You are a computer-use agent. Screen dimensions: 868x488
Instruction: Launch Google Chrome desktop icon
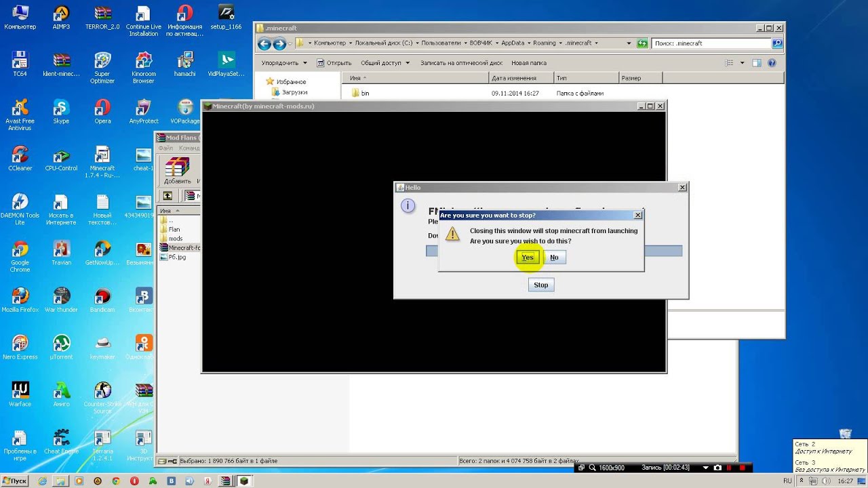click(20, 256)
